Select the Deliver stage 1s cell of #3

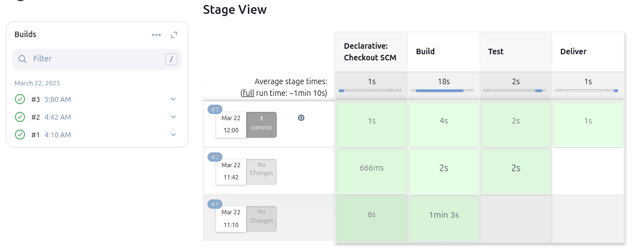(x=588, y=121)
